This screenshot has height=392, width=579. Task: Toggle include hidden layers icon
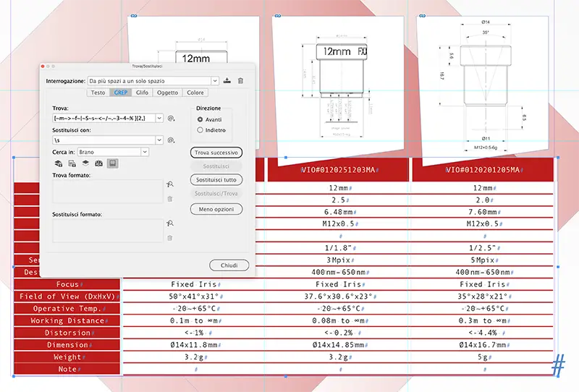85,163
